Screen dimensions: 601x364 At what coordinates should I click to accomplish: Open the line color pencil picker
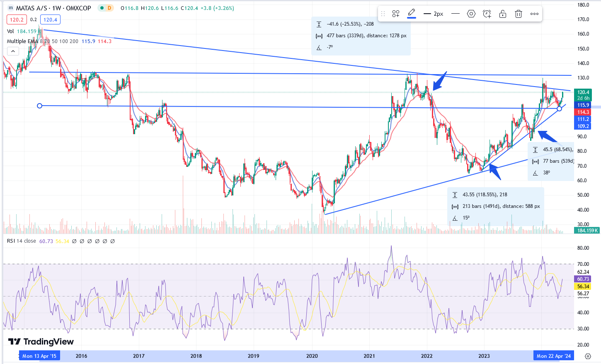(412, 14)
